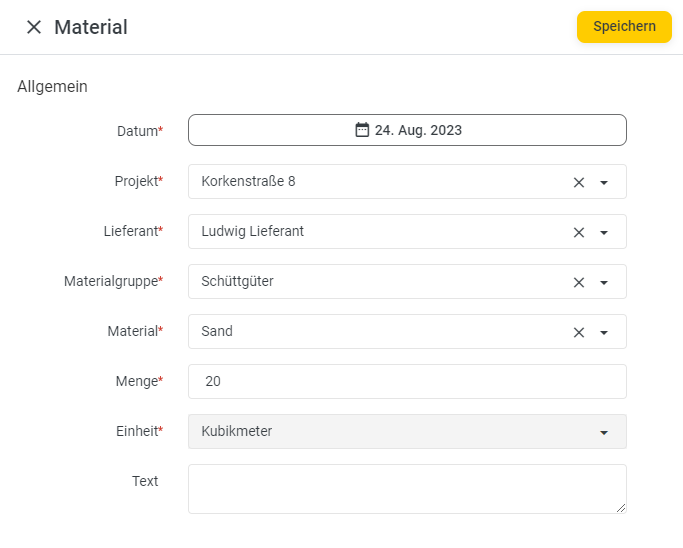Open date picker showing 24. Aug. 2023
The width and height of the screenshot is (683, 548).
(407, 130)
